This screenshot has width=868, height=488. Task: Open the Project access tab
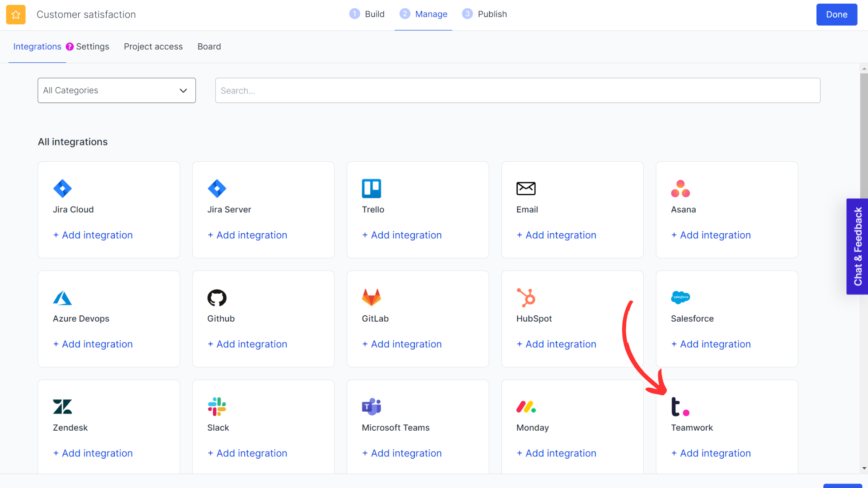(153, 47)
